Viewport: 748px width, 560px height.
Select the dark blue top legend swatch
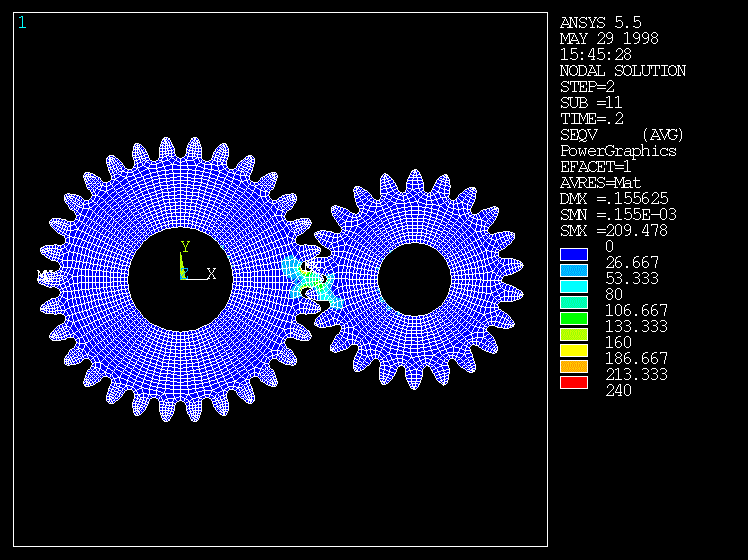tap(573, 254)
